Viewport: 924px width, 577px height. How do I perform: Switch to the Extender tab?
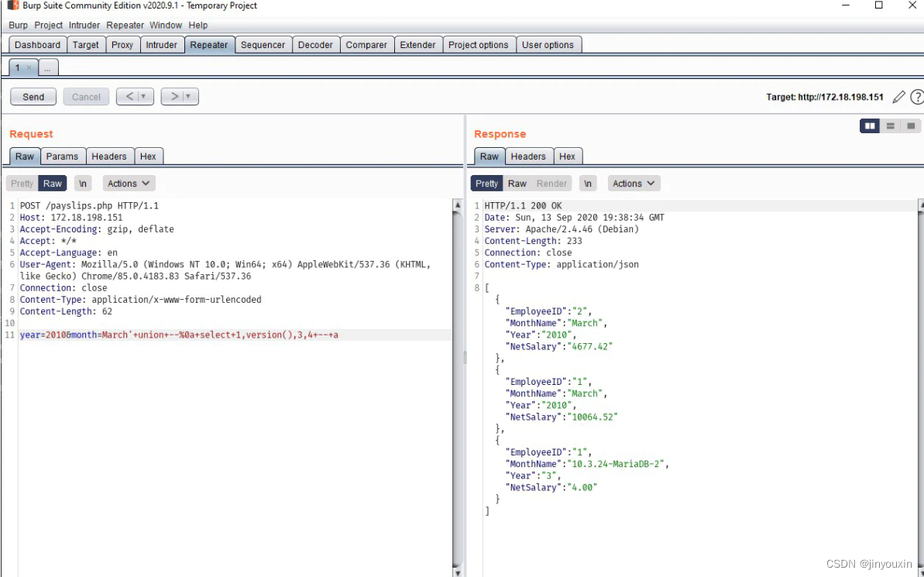tap(417, 45)
